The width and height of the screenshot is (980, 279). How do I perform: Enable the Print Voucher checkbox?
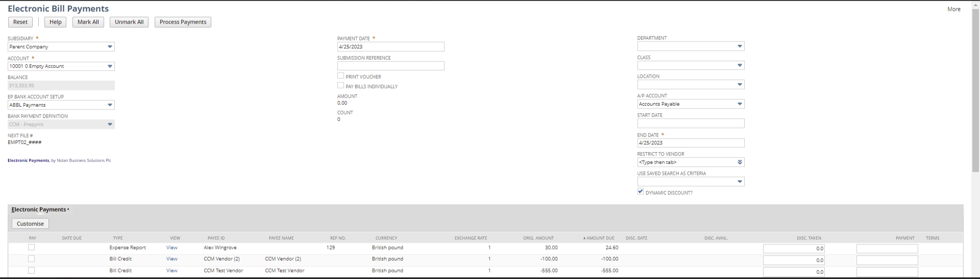(340, 76)
